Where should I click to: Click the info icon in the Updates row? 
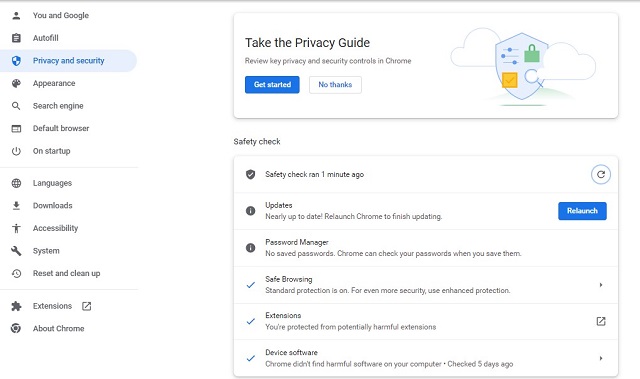(251, 211)
